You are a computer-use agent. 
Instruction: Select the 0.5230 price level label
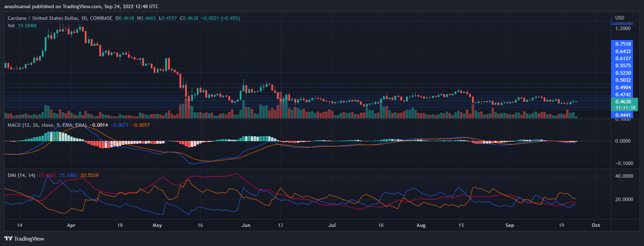pyautogui.click(x=623, y=73)
